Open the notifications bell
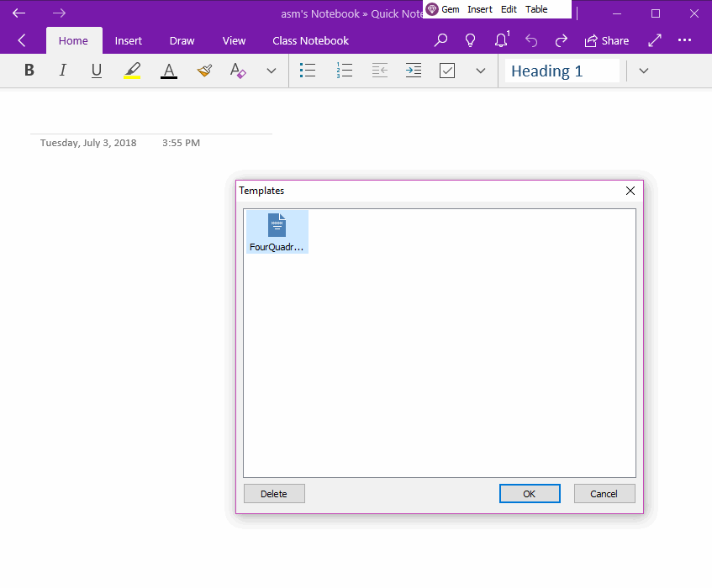Image resolution: width=712 pixels, height=588 pixels. tap(501, 40)
